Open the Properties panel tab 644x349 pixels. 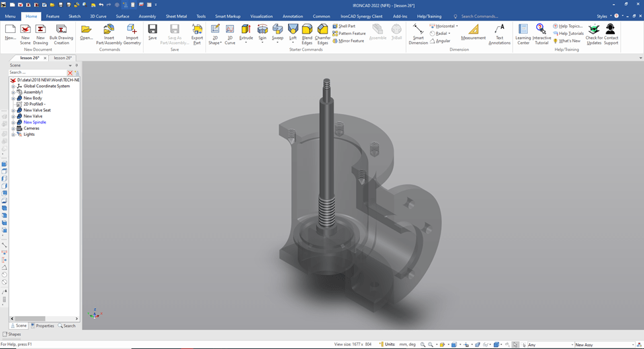(43, 326)
